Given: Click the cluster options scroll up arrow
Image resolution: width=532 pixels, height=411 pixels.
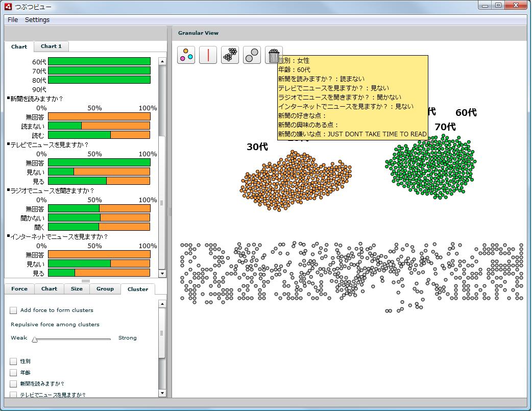Looking at the screenshot, I should 162,304.
